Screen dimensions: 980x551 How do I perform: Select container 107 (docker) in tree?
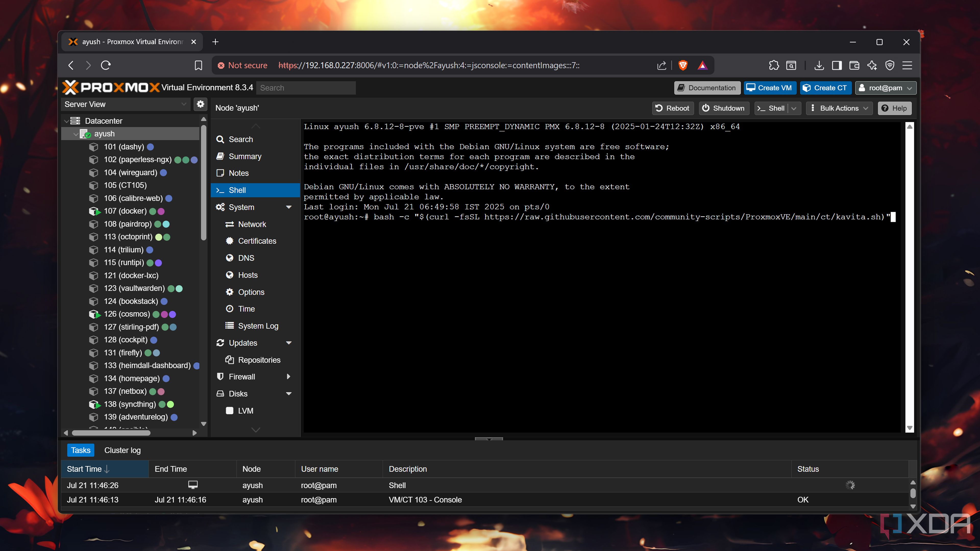(130, 211)
